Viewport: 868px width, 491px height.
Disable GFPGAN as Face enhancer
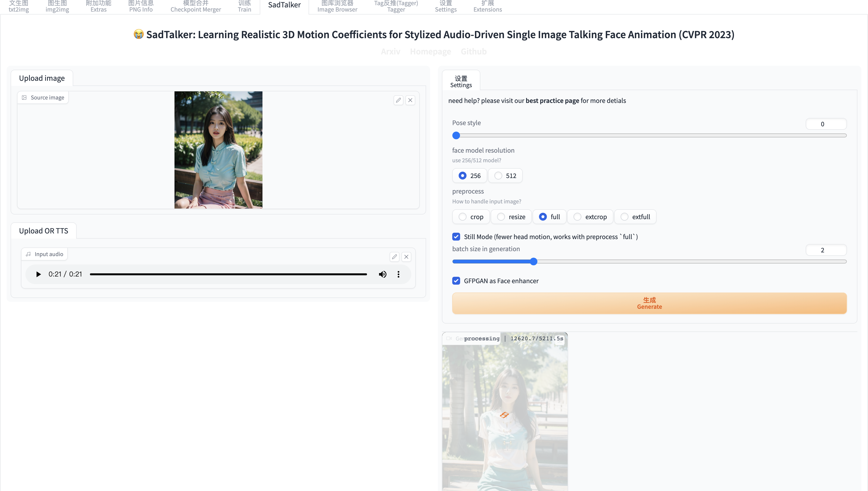456,281
